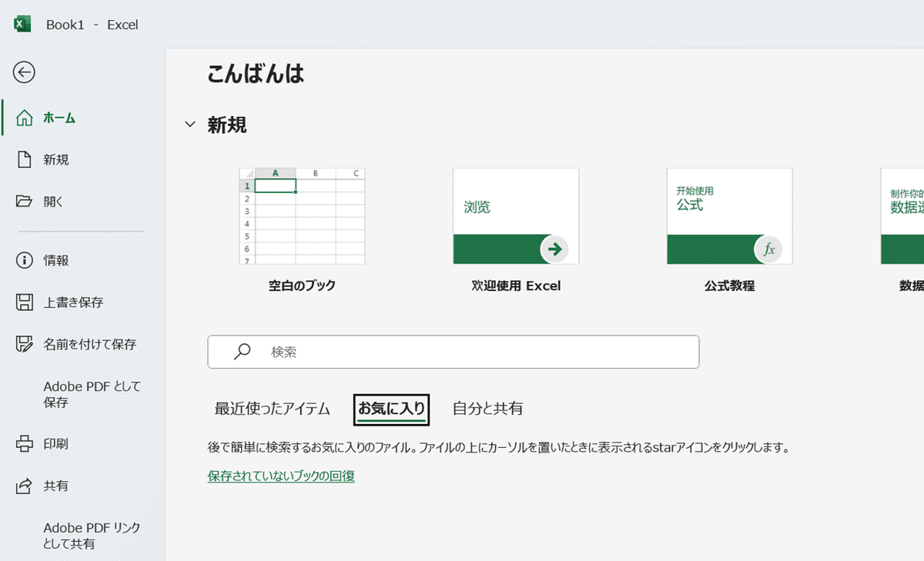Screen dimensions: 924x561
Task: Click the open folder icon beside 開く
Action: [25, 201]
